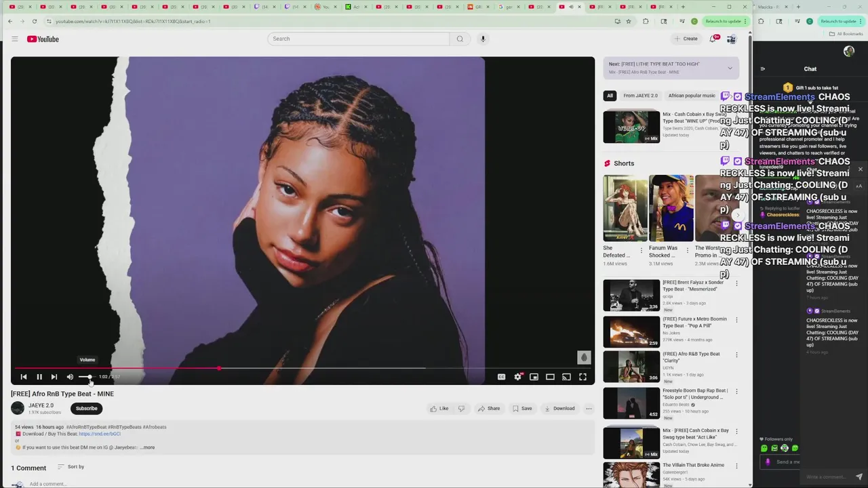Screen dimensions: 868x488
Task: Open a new tab in YouTube window
Action: (683, 7)
